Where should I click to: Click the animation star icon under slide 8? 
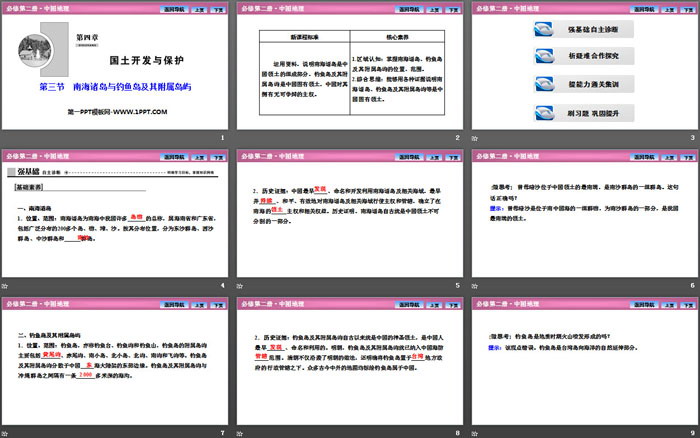pyautogui.click(x=240, y=433)
